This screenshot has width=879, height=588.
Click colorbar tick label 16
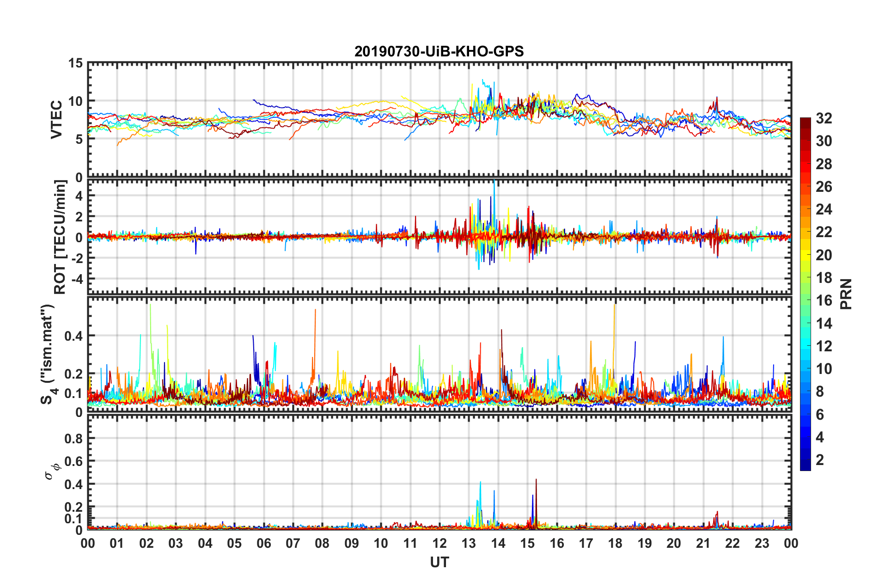coord(824,300)
